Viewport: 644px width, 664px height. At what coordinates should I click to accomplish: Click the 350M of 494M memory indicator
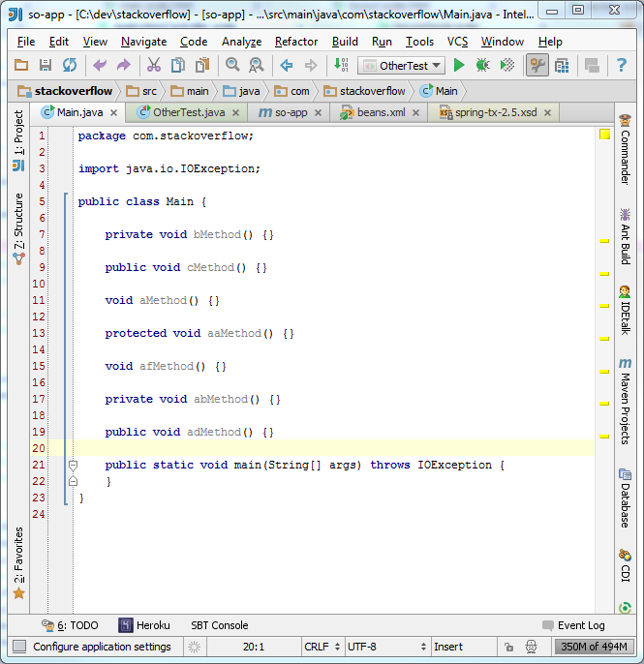pyautogui.click(x=594, y=647)
